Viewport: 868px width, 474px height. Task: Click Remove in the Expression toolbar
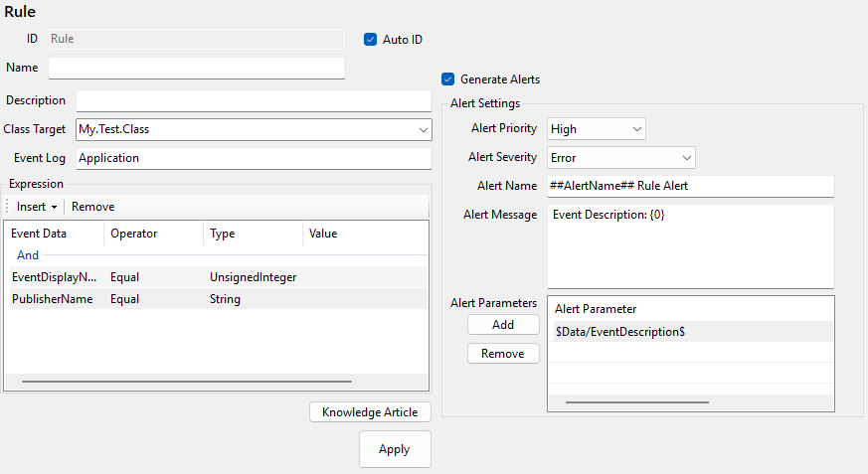92,207
